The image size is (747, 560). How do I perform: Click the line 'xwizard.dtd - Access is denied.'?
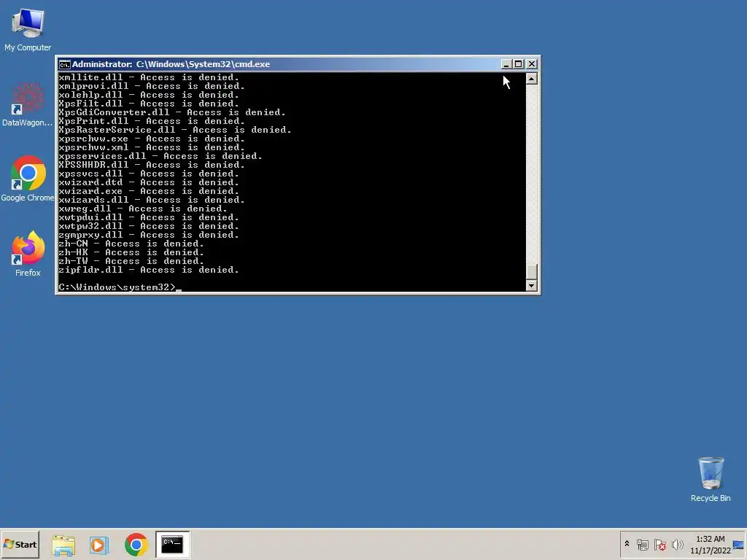click(149, 182)
